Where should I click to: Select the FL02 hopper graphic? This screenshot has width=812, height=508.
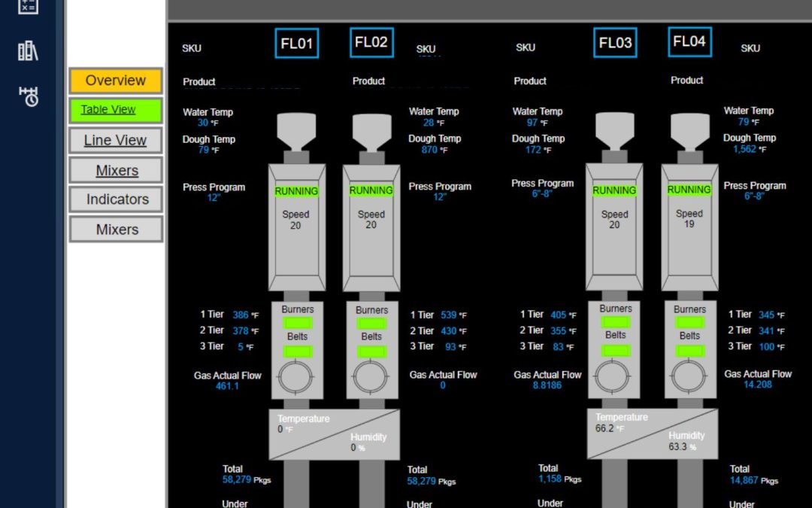[x=372, y=133]
